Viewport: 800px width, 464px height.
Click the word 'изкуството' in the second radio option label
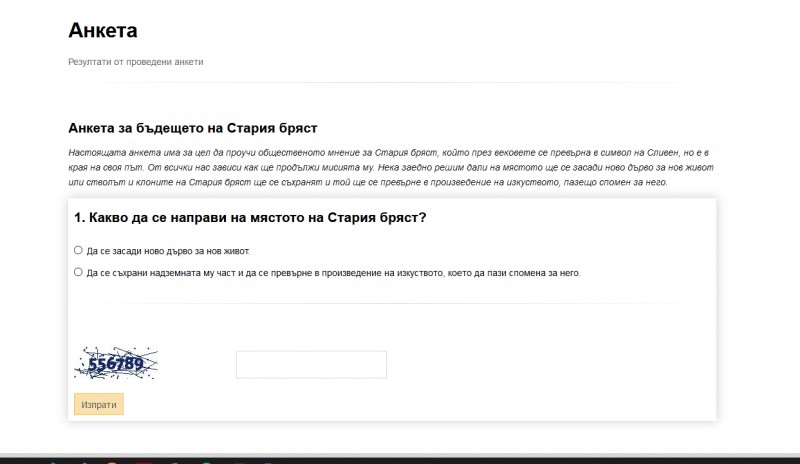tap(418, 272)
